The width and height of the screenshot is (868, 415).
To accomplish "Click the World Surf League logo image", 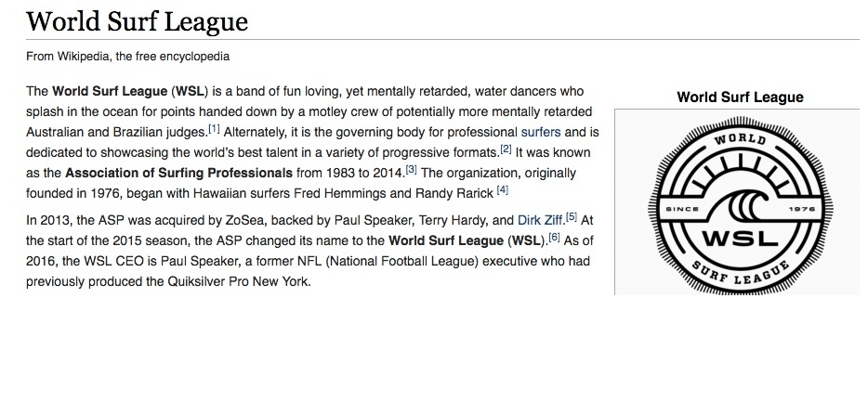I will [x=740, y=205].
